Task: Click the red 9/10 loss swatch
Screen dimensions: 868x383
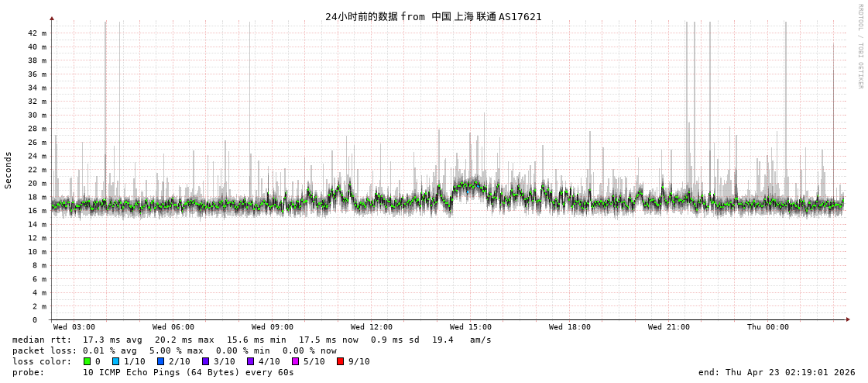Action: 341,361
